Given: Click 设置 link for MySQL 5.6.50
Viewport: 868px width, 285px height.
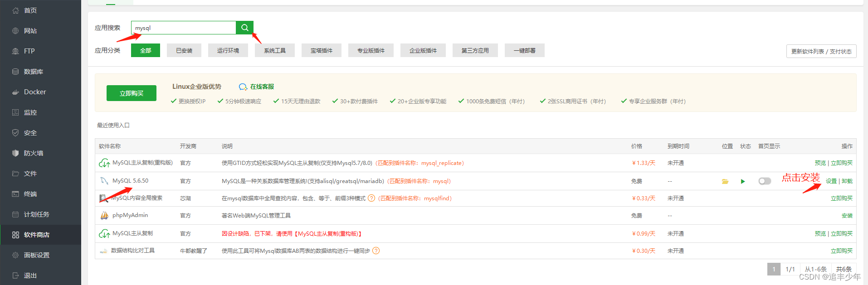Looking at the screenshot, I should 831,181.
